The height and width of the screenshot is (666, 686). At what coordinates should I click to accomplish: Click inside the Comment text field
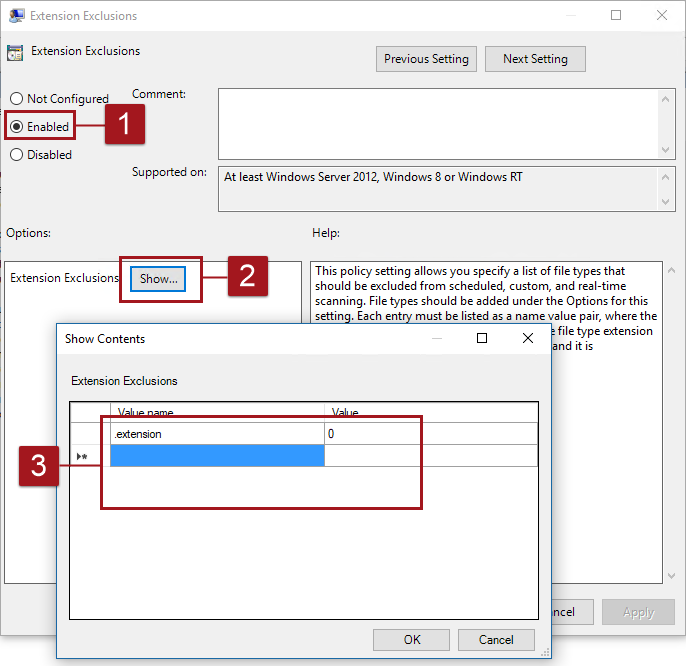[438, 122]
